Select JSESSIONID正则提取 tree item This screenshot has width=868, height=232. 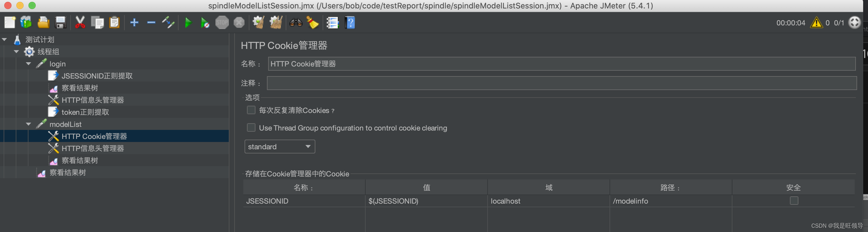(97, 76)
